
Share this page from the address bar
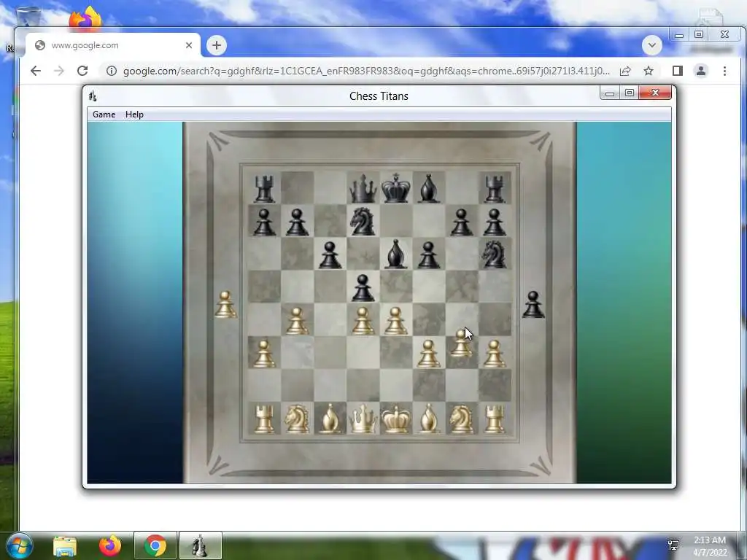pos(625,71)
